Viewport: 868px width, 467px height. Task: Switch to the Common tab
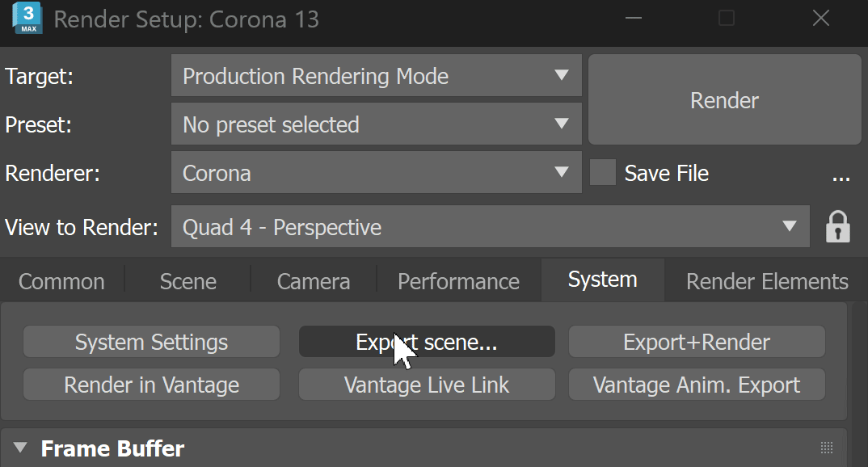click(61, 282)
